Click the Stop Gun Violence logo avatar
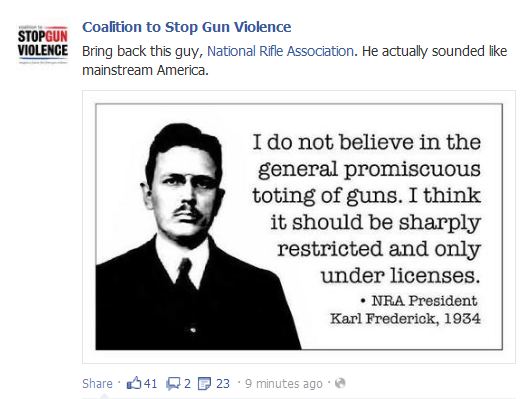Viewport: 531px width, 399px height. click(43, 44)
